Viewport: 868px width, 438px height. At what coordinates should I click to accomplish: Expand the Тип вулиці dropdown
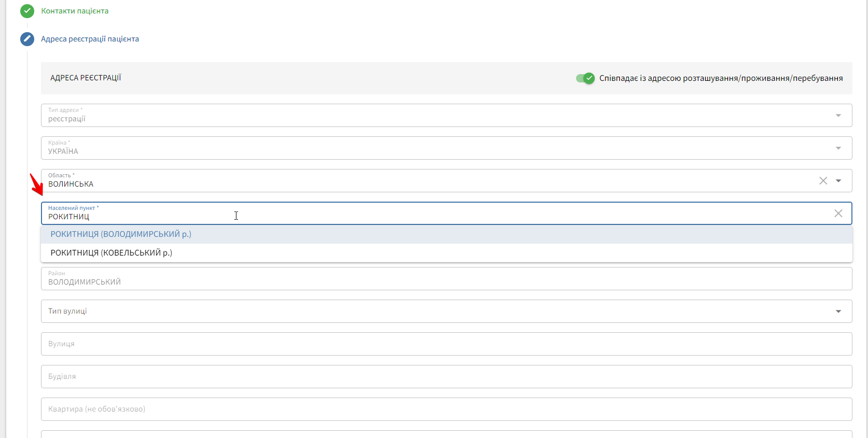[x=838, y=312]
